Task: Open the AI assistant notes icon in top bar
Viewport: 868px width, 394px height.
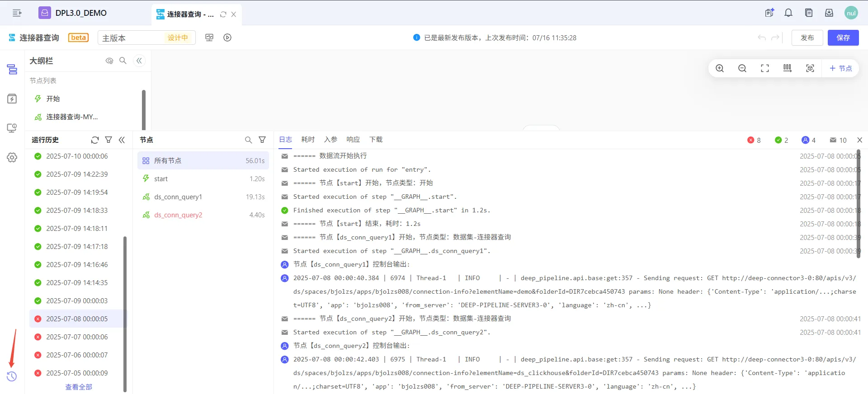Action: (769, 13)
